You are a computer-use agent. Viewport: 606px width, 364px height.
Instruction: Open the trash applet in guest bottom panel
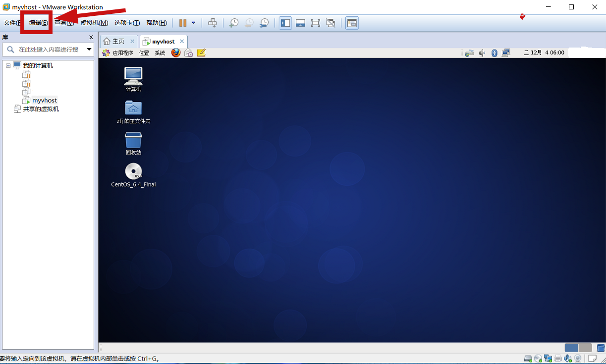(601, 348)
